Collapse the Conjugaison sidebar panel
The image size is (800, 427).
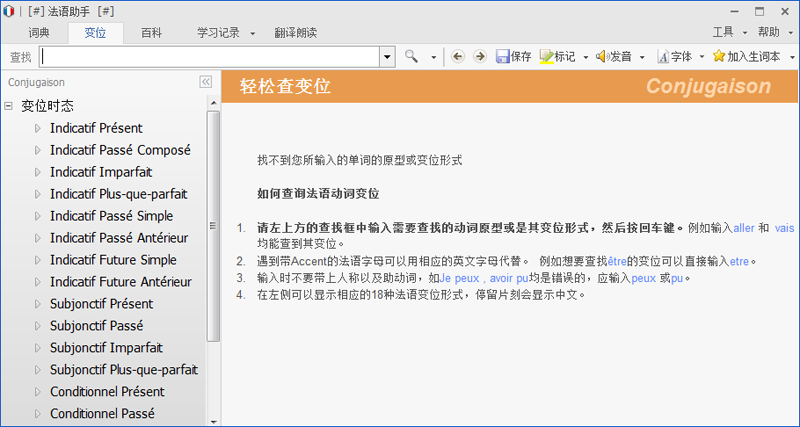pyautogui.click(x=206, y=82)
